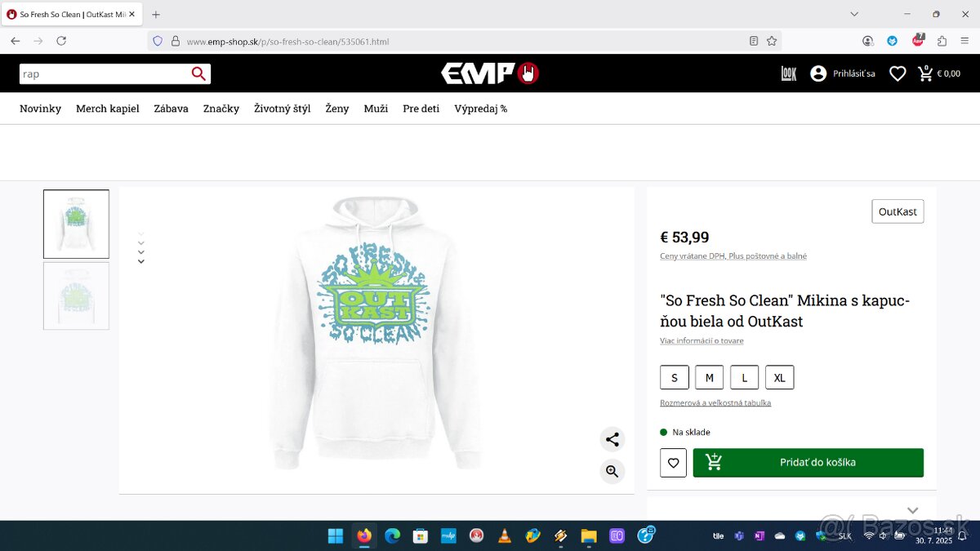Select size XL
The width and height of the screenshot is (980, 551).
780,377
